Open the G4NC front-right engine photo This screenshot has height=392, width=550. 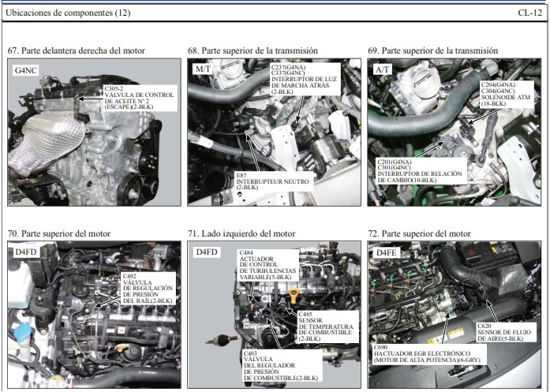95,133
